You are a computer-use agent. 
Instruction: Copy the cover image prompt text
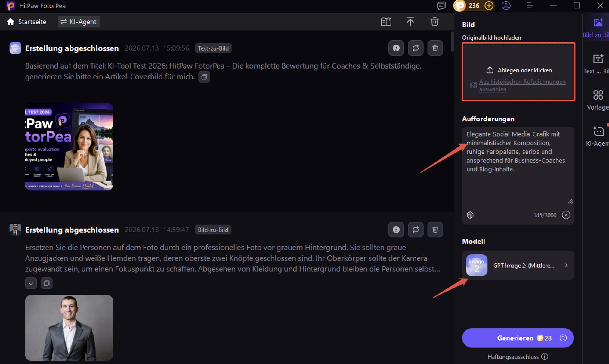[x=204, y=77]
